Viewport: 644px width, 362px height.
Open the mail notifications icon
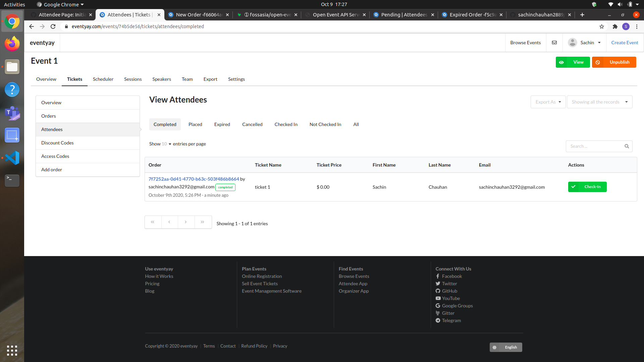coord(554,43)
